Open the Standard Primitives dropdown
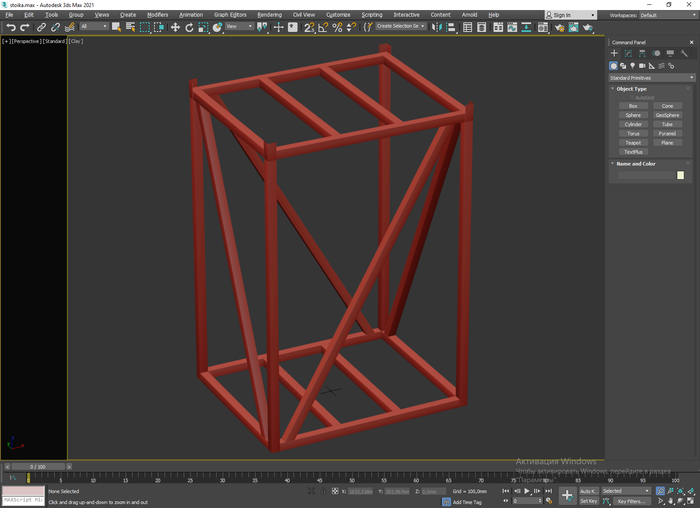The width and height of the screenshot is (700, 508). [651, 77]
